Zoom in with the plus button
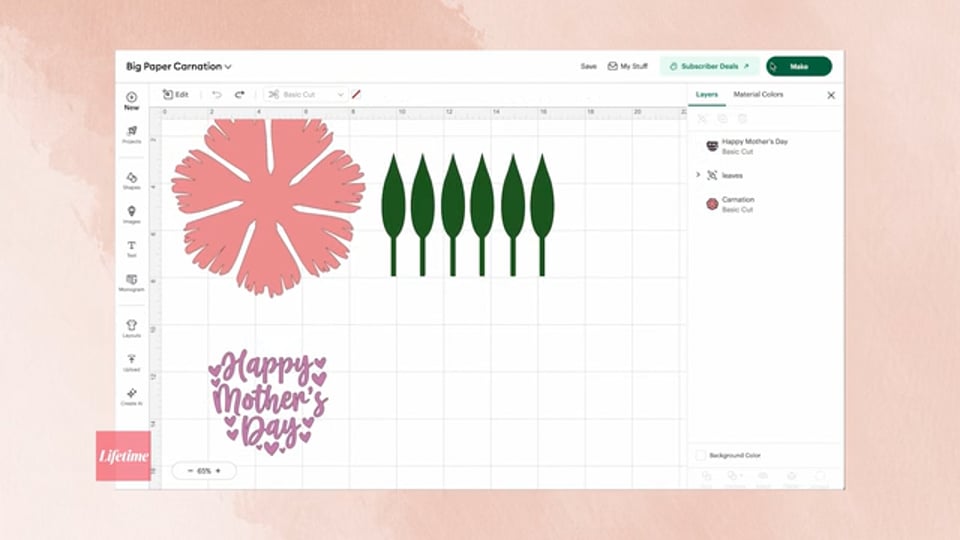 pos(218,471)
